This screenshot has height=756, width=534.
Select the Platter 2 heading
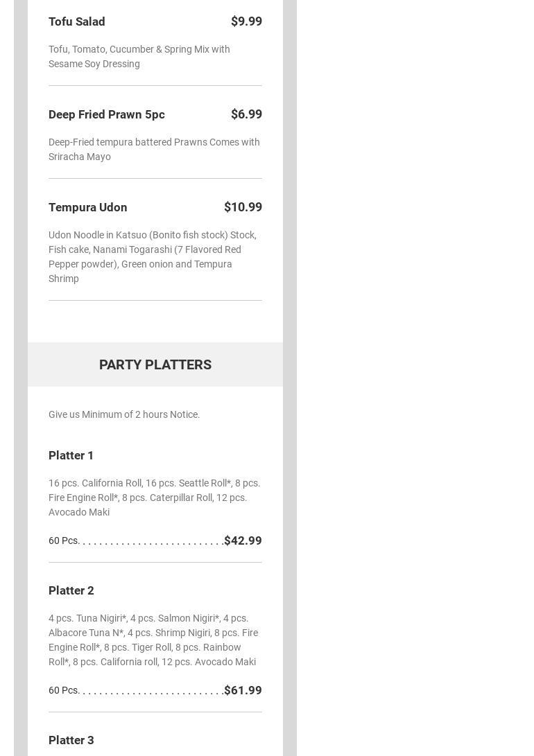coord(71,590)
